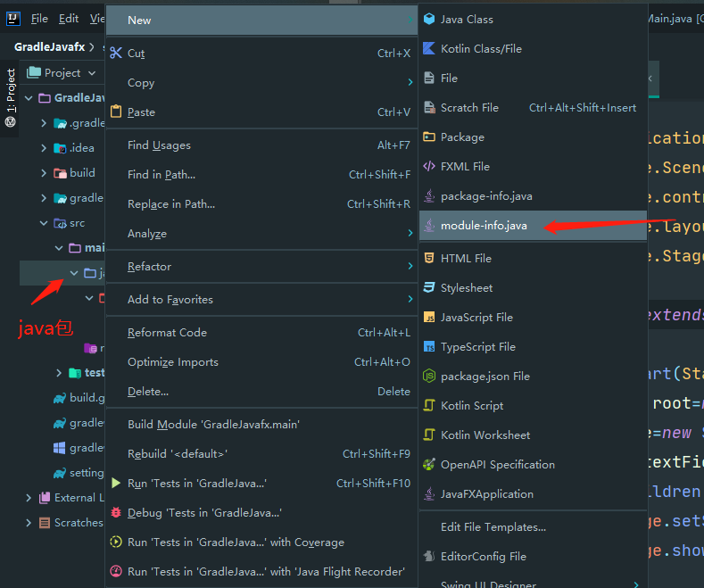Choose module-info.java from New submenu

(x=533, y=226)
